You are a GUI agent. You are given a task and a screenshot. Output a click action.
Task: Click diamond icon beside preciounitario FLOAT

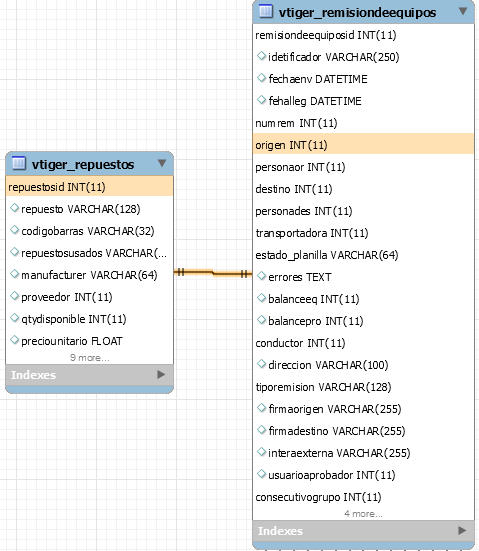[14, 340]
